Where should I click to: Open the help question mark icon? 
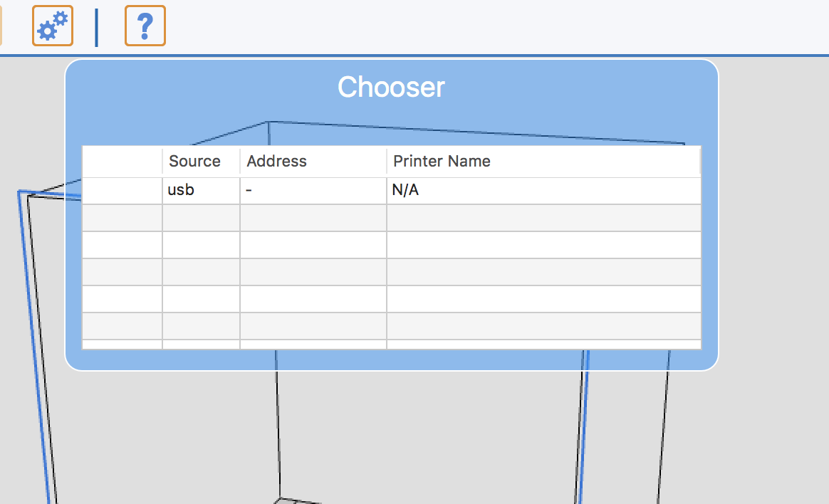(145, 26)
